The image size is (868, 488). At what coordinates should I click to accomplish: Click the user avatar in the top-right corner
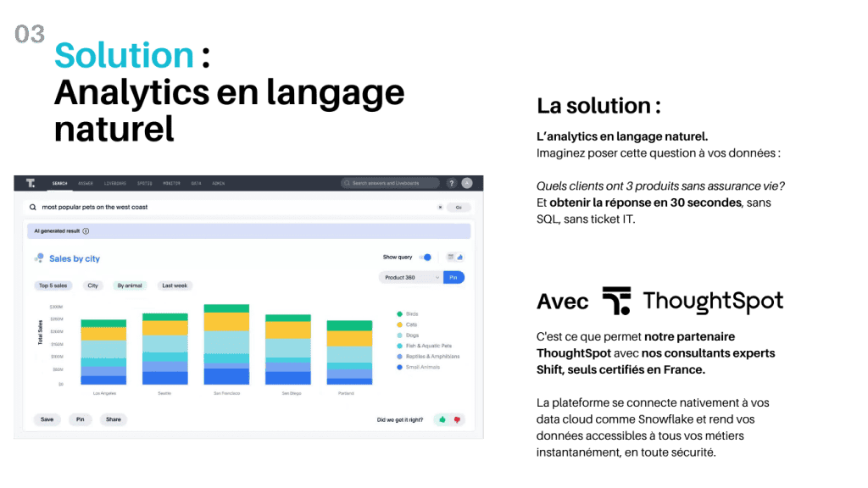[467, 184]
